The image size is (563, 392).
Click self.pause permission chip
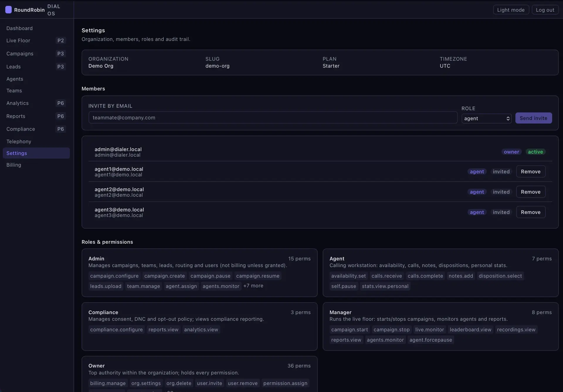(x=343, y=286)
